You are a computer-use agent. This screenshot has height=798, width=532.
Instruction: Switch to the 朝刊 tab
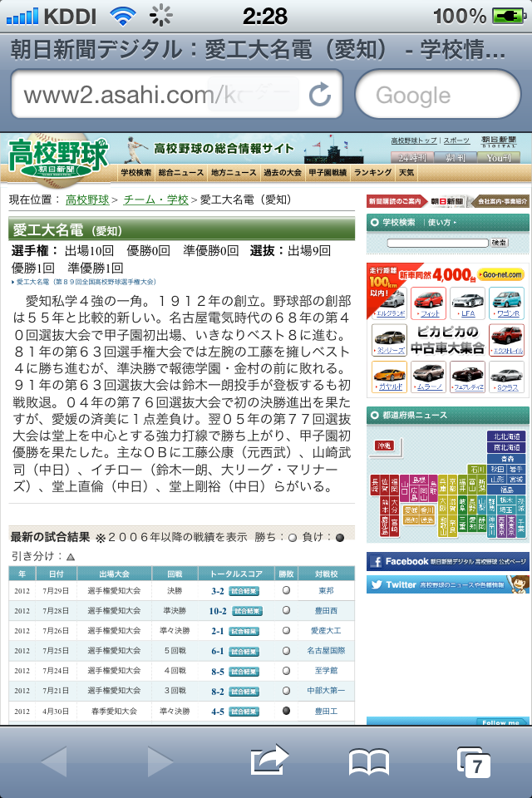pos(456,158)
